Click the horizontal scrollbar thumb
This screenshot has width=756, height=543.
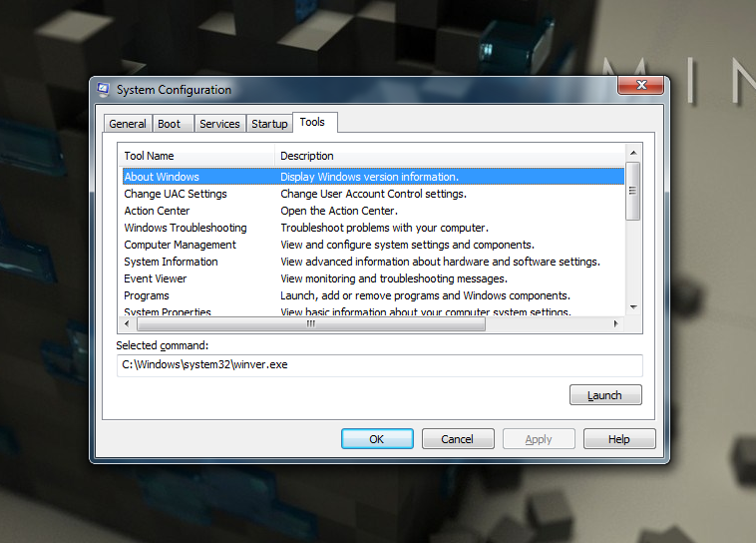coord(311,323)
